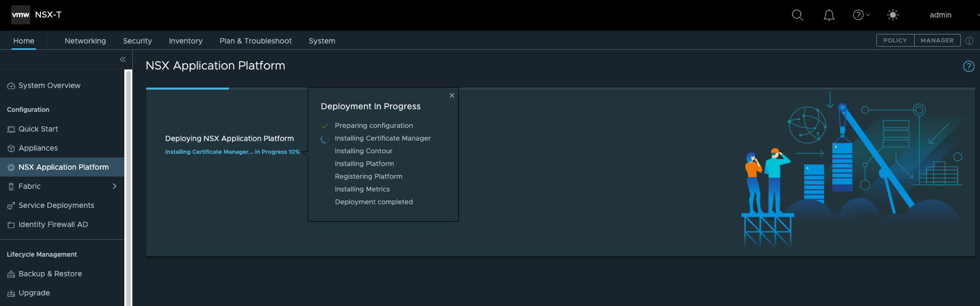Open the System tab
This screenshot has height=306, width=980.
[x=322, y=41]
